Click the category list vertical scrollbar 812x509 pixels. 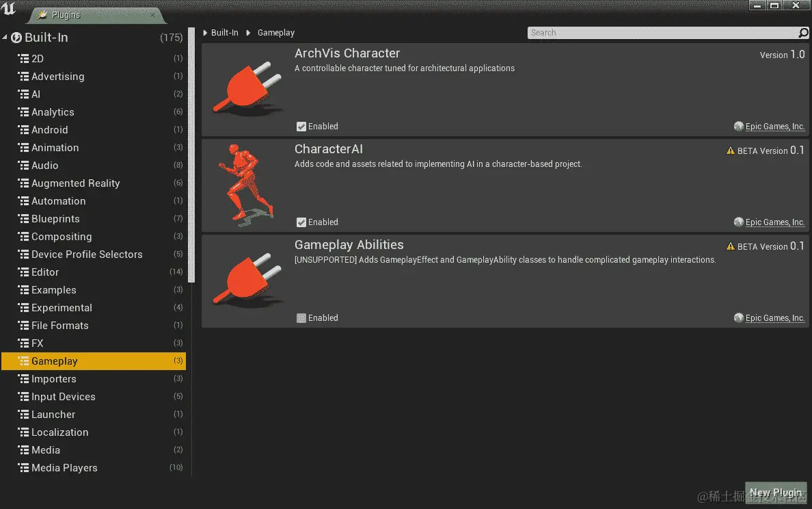(x=191, y=155)
